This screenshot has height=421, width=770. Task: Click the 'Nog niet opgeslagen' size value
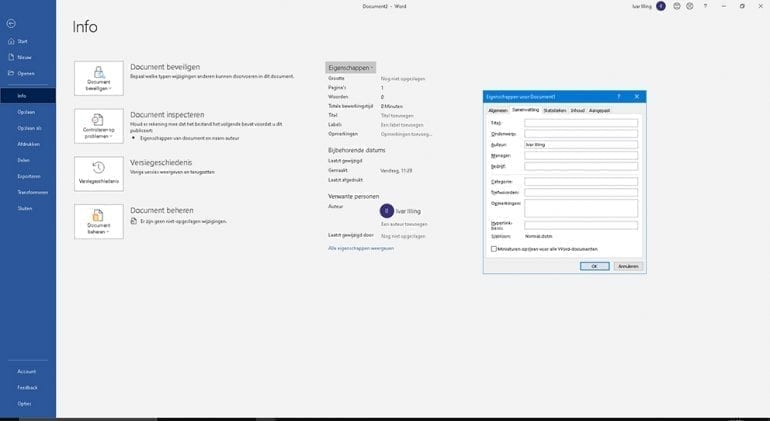[x=403, y=79]
